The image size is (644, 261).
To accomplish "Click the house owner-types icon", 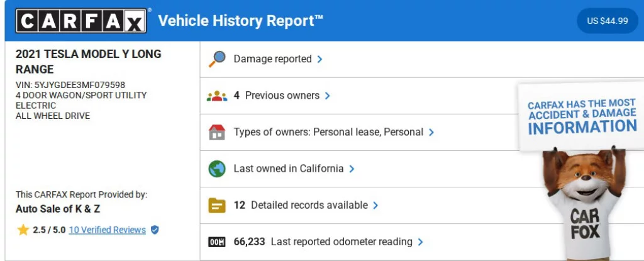I will pyautogui.click(x=216, y=133).
